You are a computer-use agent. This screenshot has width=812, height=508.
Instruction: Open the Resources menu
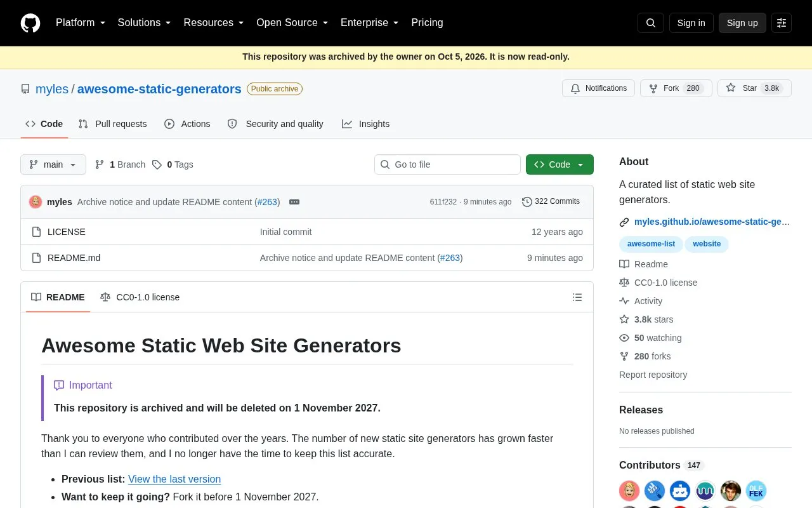[x=214, y=23]
